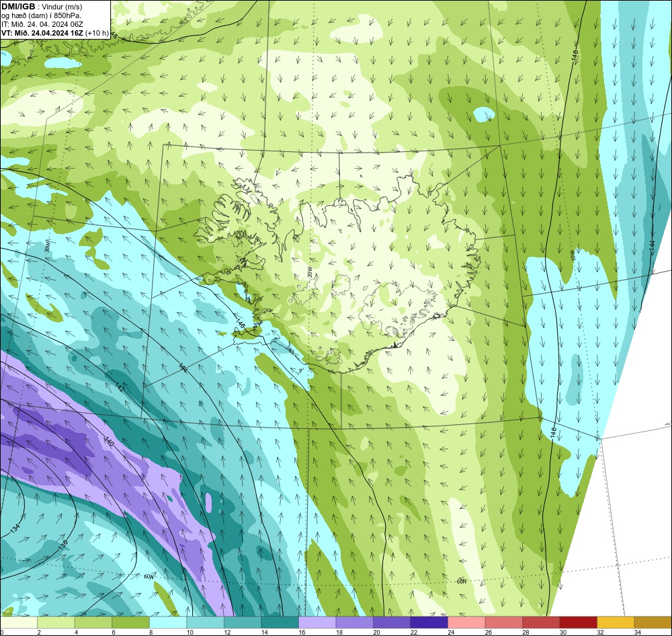Pick the 10–12 m/s light teal legend swatch
672x636 pixels.
[205, 623]
